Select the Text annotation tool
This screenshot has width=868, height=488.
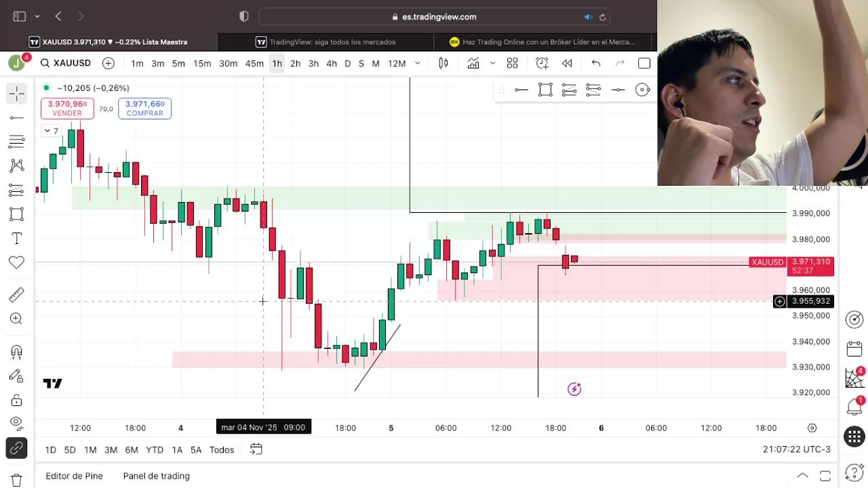point(17,238)
